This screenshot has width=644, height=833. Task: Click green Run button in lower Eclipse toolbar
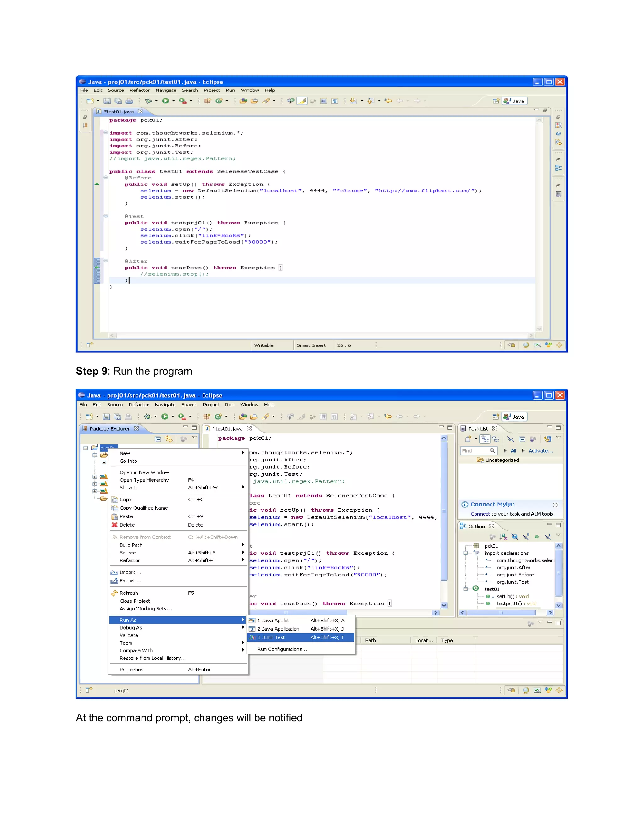[165, 417]
